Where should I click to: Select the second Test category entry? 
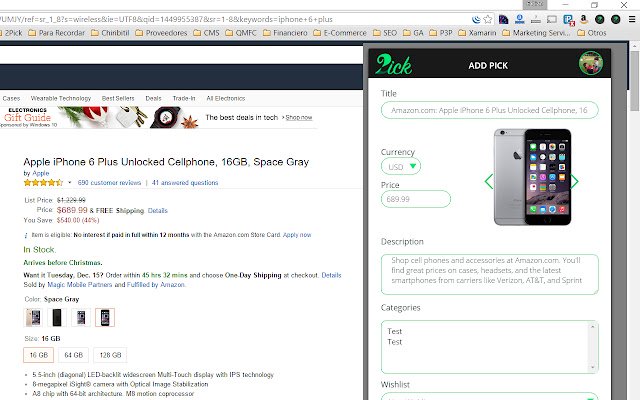tap(395, 342)
